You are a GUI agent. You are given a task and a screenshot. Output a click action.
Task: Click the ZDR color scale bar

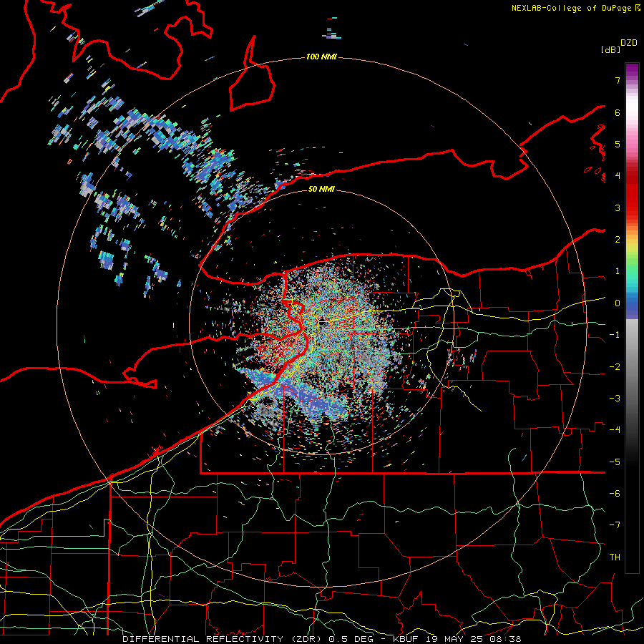[632, 318]
